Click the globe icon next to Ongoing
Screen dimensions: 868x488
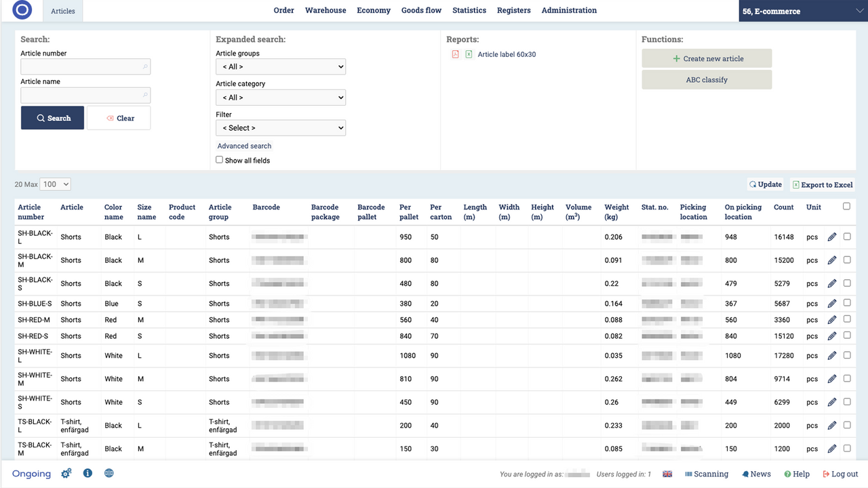click(x=109, y=473)
